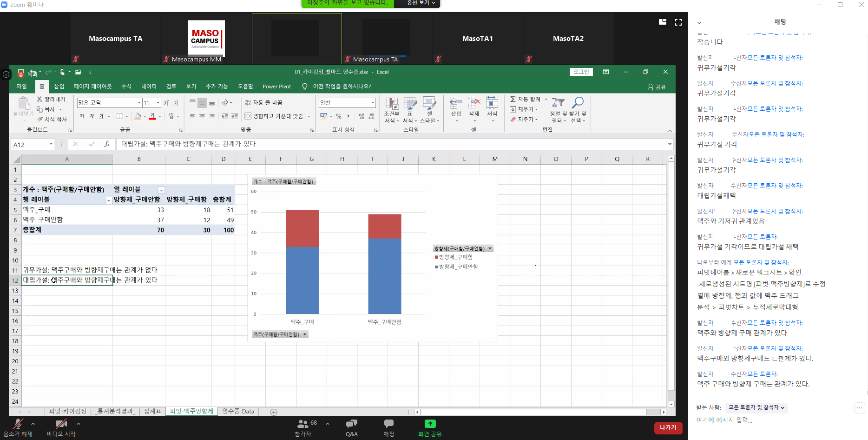Screen dimensions: 868x440
Task: Open Conditional Formatting (조건부 서식) icon
Action: pyautogui.click(x=392, y=104)
